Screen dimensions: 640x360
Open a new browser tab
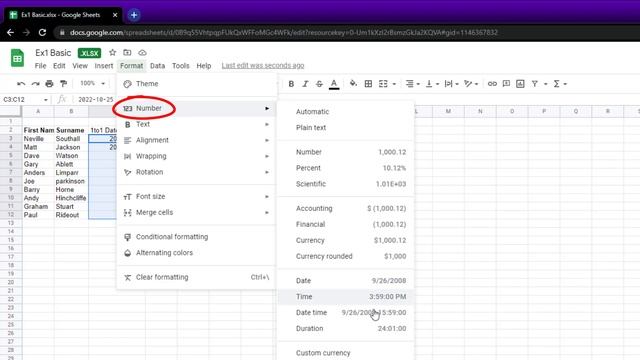click(134, 15)
